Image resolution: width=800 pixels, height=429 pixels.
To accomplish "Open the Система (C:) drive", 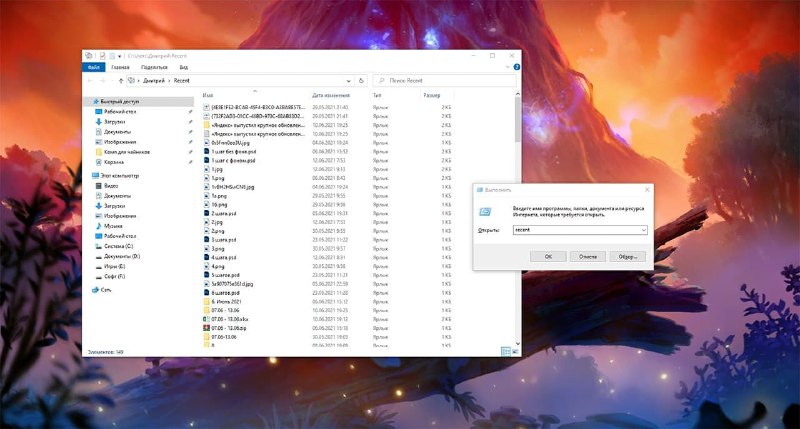I will (118, 246).
